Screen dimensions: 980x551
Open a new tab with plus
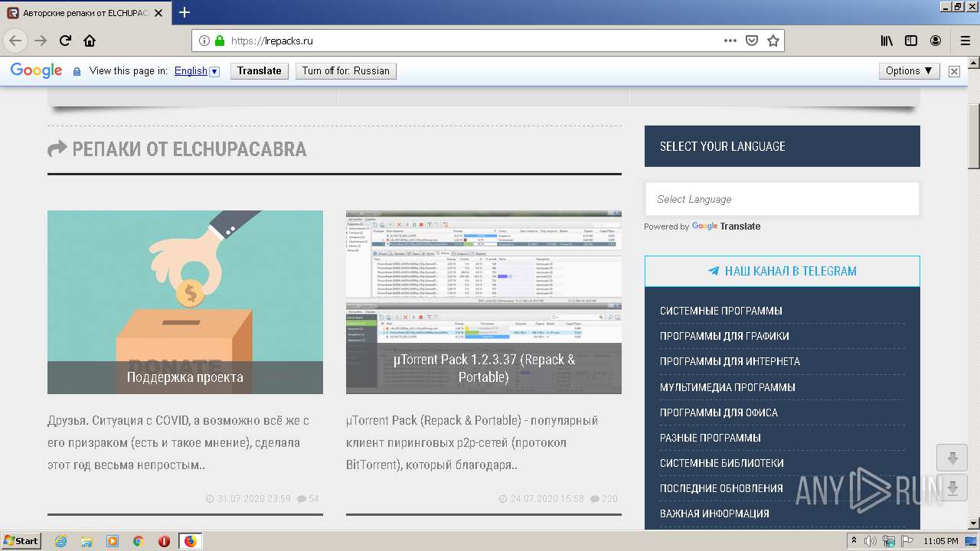click(x=185, y=12)
